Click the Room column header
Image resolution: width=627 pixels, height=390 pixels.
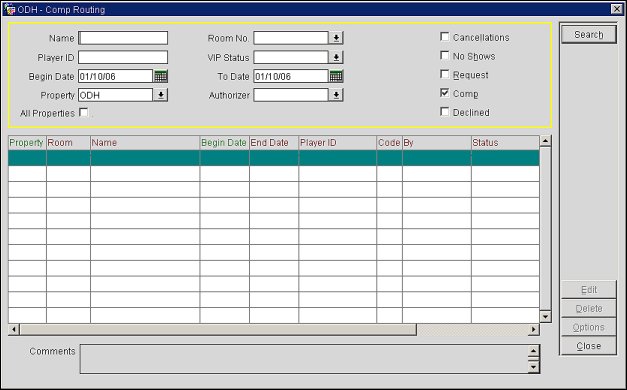[68, 143]
